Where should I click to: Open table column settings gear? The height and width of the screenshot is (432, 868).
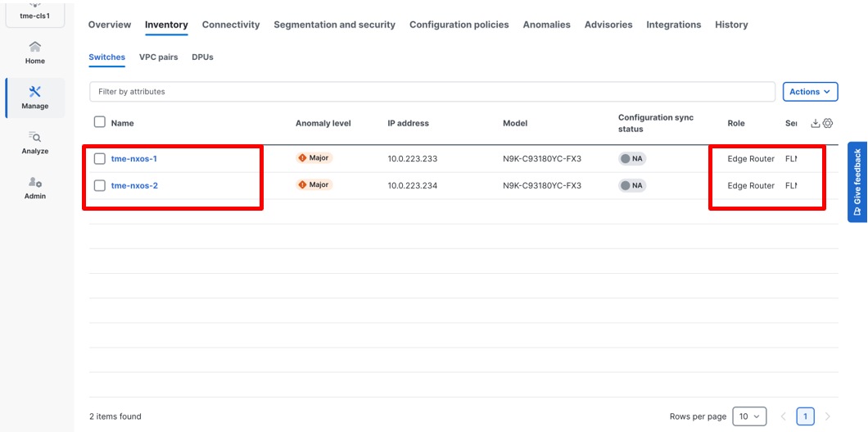(828, 124)
